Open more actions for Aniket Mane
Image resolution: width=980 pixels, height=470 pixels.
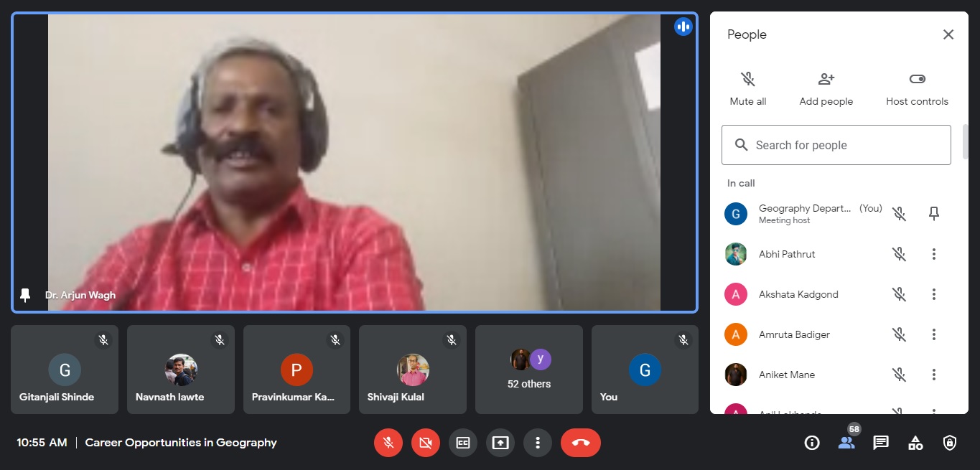tap(934, 375)
